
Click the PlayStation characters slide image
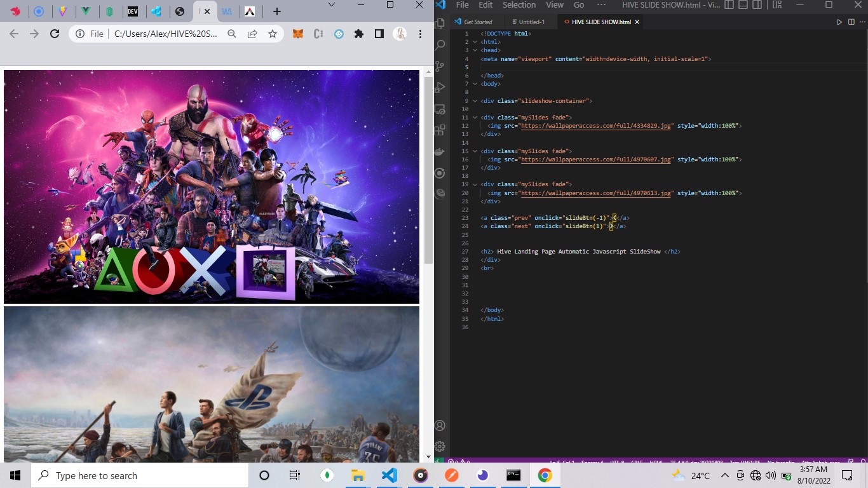(x=212, y=187)
